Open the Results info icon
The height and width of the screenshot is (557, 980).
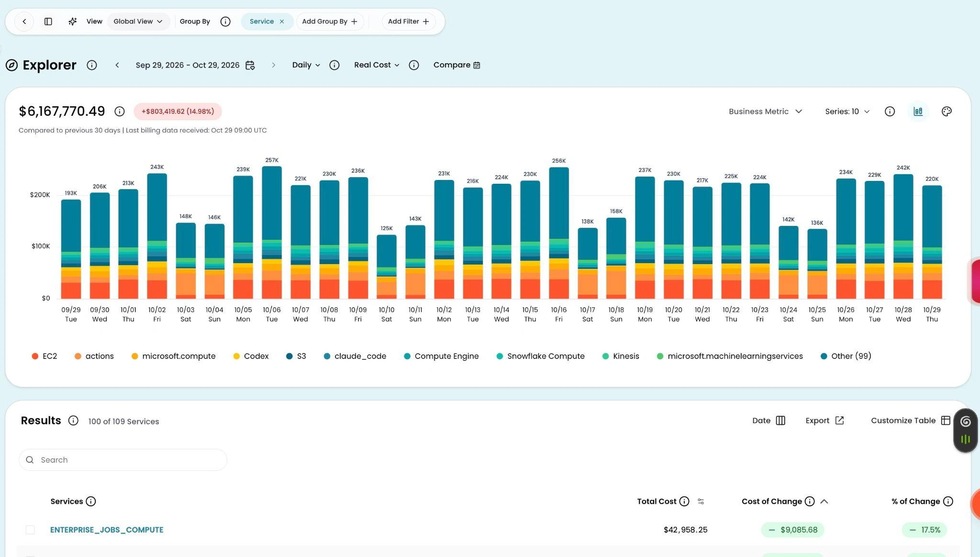pos(73,421)
